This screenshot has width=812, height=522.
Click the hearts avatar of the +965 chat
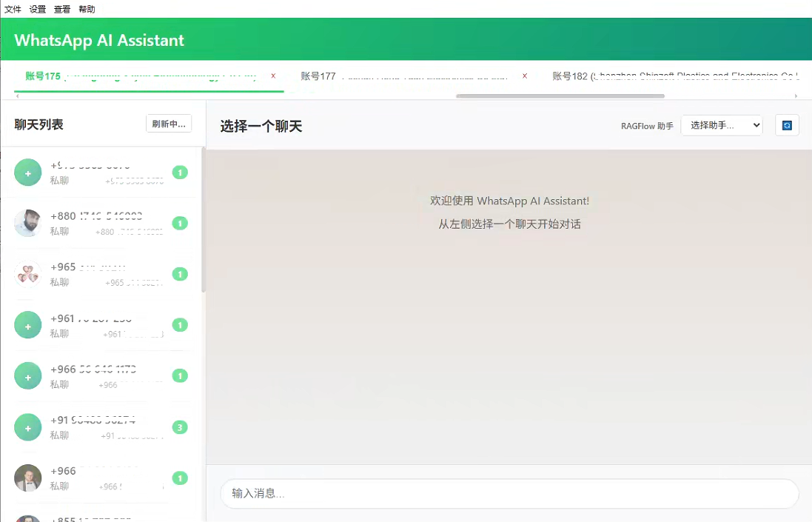[x=28, y=274]
